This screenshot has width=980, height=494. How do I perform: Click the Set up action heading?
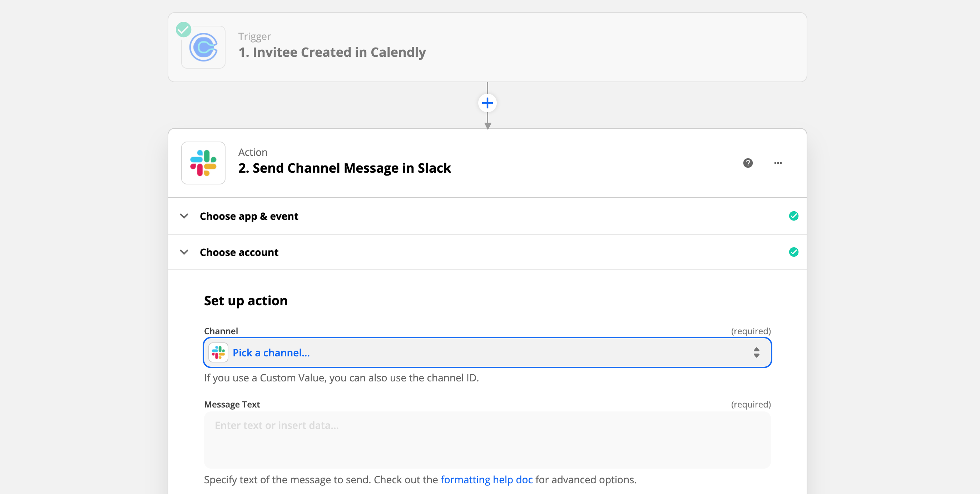click(246, 301)
